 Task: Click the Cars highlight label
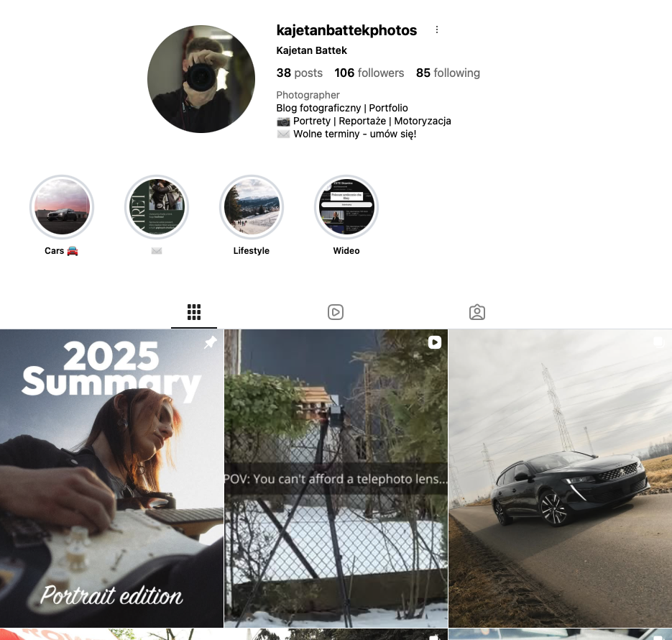pyautogui.click(x=61, y=251)
